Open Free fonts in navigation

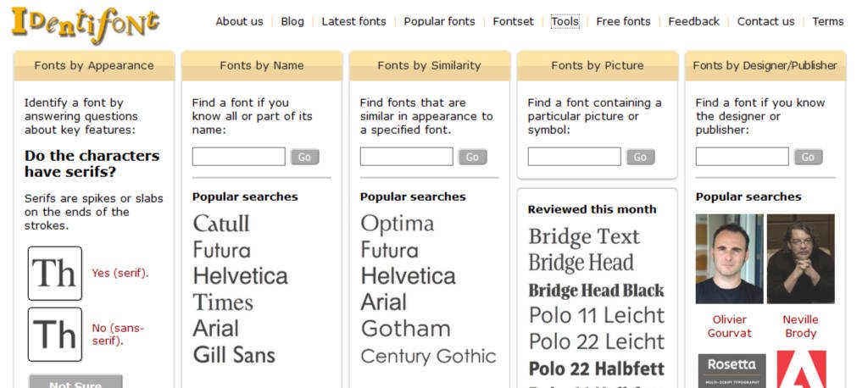[x=623, y=21]
